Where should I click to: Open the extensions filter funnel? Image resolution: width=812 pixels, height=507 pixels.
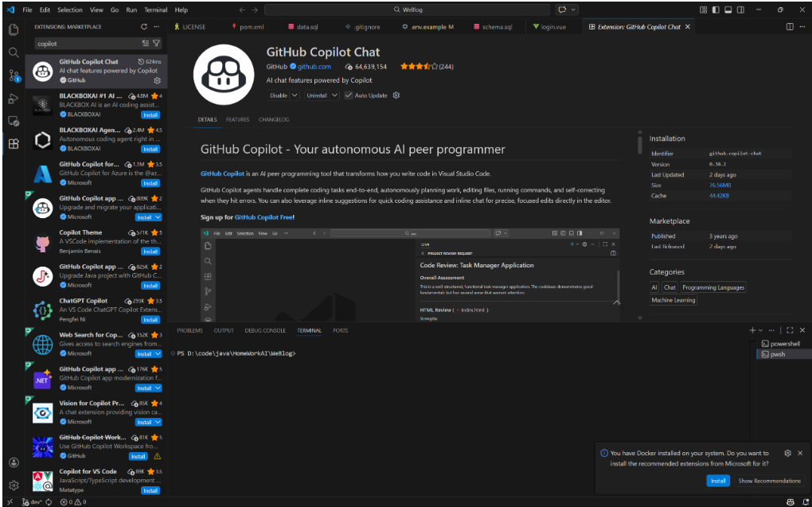[x=156, y=44]
